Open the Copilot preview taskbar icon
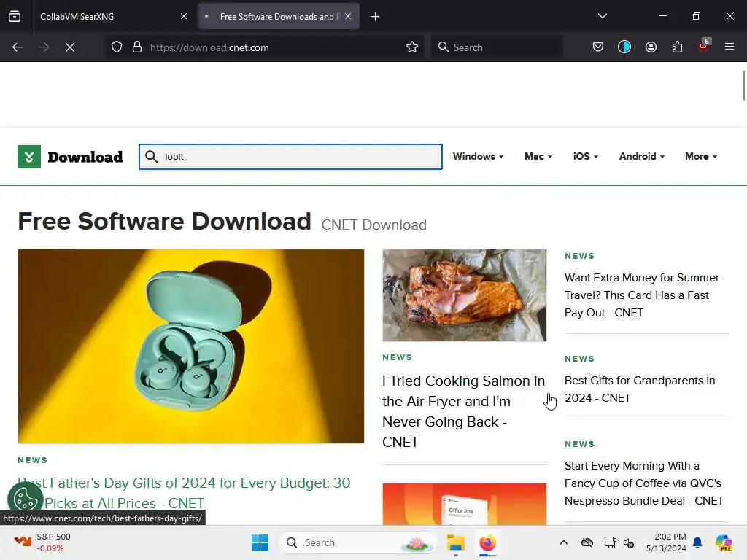The width and height of the screenshot is (747, 560). point(724,542)
